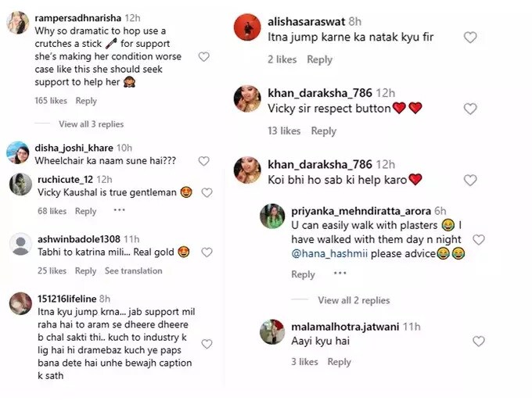Open khan_daraksha_786 profile picture on respect comment
532x401 pixels.
[248, 99]
